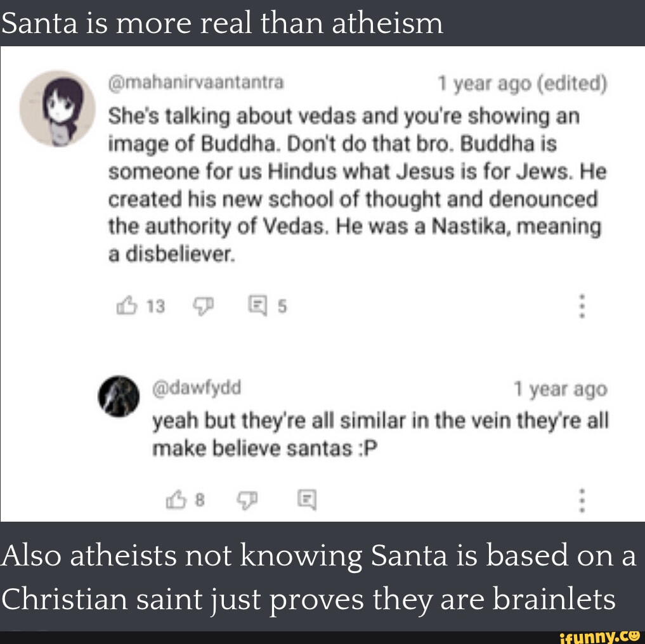Screen dimensions: 645x644
Task: Reply to the @dawfydd comment
Action: click(308, 499)
